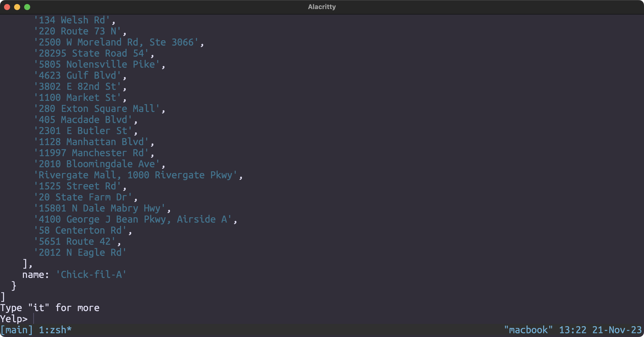Click the 21-Nov-23 date in status bar
644x337 pixels.
click(617, 330)
